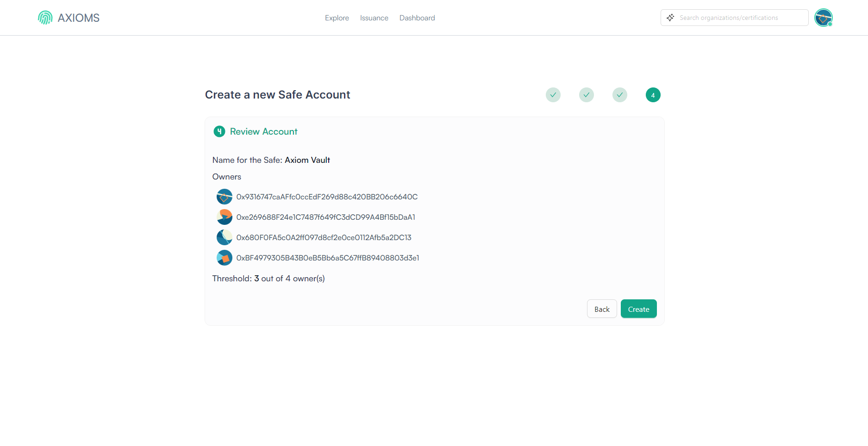Open the profile avatar in top right

[x=824, y=18]
